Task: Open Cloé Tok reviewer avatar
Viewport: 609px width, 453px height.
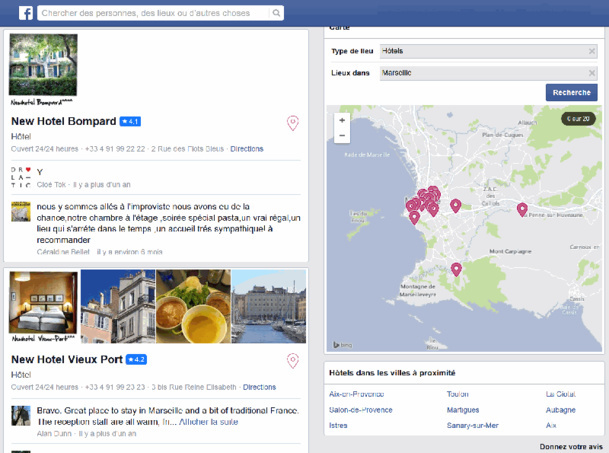Action: pos(21,177)
